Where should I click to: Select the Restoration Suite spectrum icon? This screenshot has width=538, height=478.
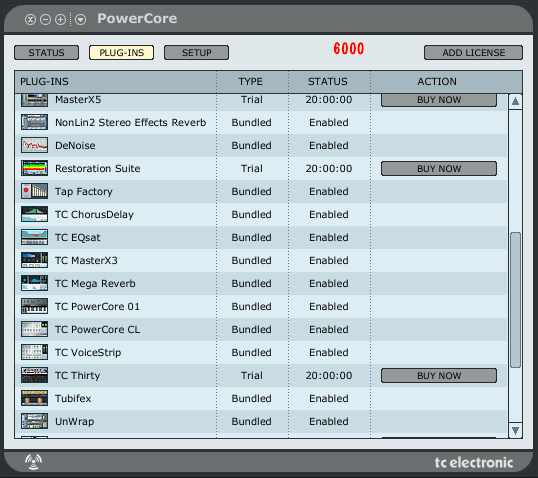34,168
